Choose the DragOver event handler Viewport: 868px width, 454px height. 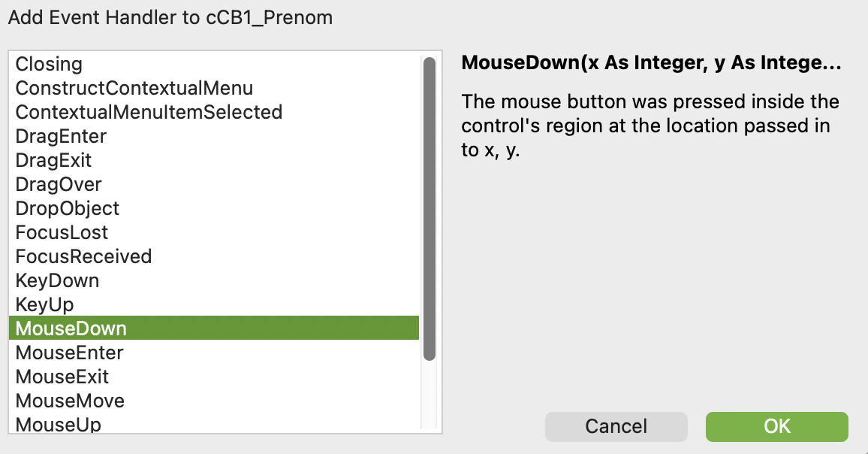click(59, 185)
